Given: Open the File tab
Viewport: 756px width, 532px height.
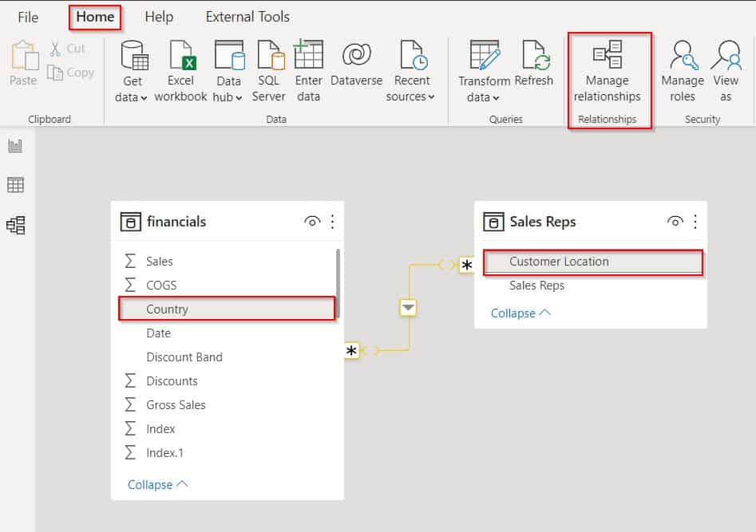Looking at the screenshot, I should pos(28,18).
